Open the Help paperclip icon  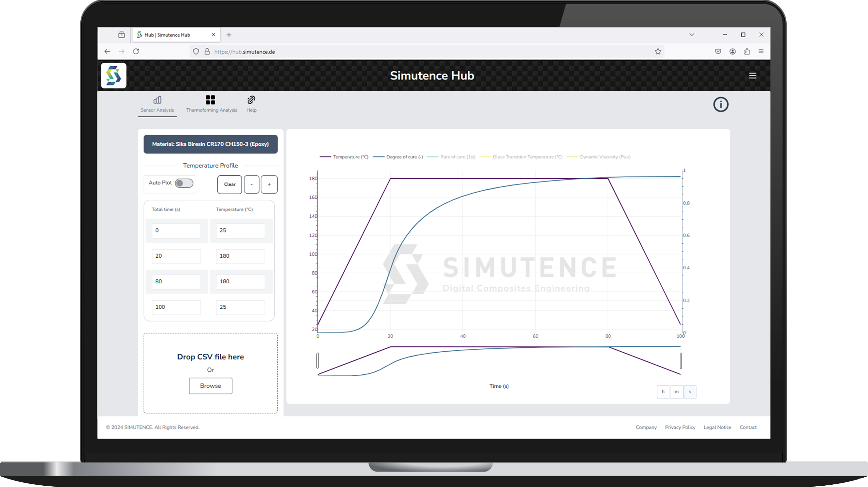[251, 100]
